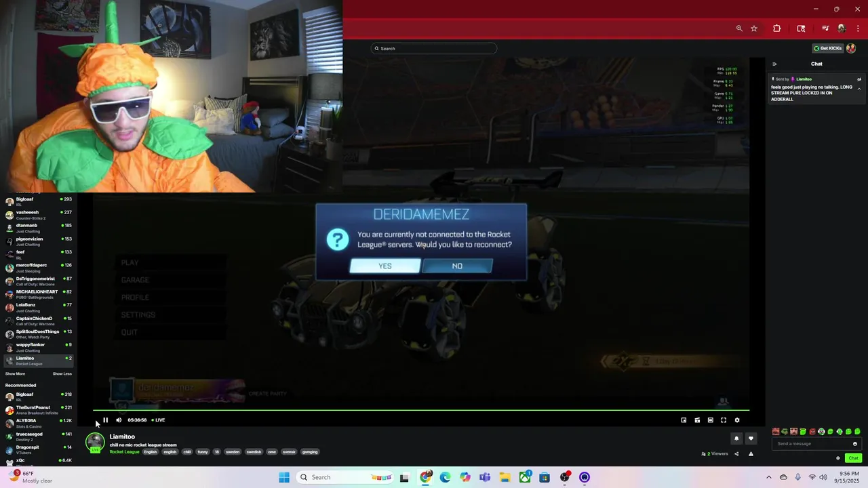This screenshot has height=488, width=868.
Task: Select the 'sweden' stream tag
Action: click(x=233, y=452)
